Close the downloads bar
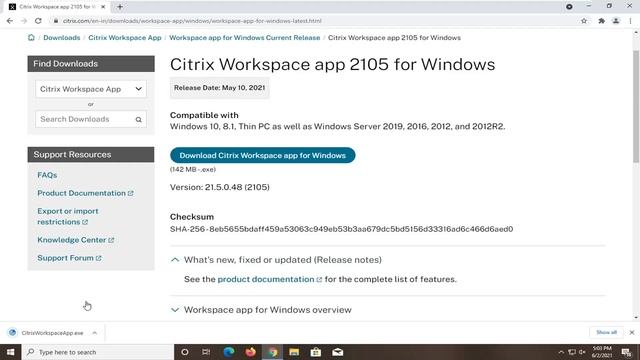 (x=632, y=332)
